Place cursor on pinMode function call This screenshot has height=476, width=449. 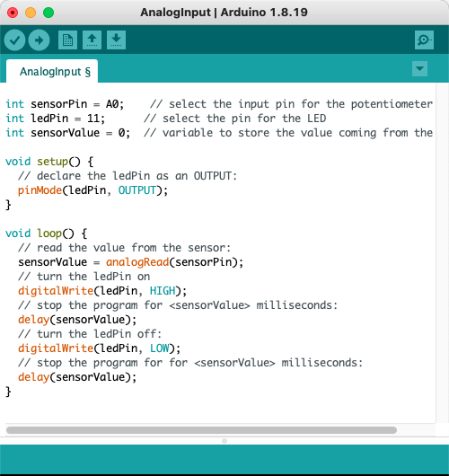point(40,190)
